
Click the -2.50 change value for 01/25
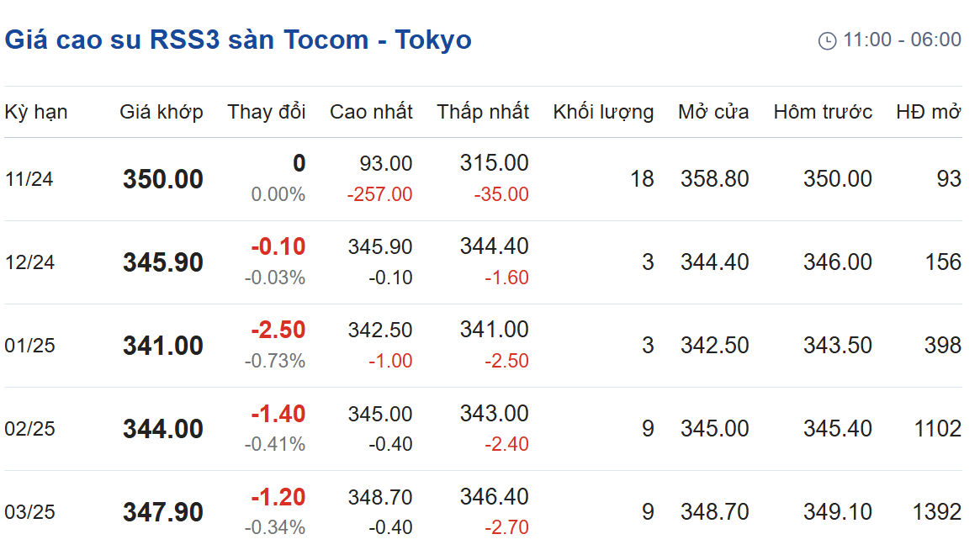(x=278, y=330)
